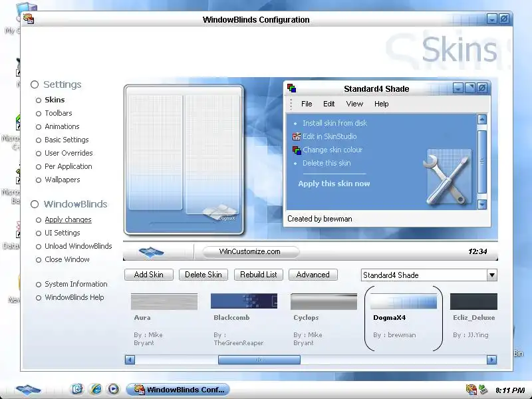Image resolution: width=532 pixels, height=399 pixels.
Task: Click the WindowBlinds title bar app icon
Action: click(x=29, y=19)
